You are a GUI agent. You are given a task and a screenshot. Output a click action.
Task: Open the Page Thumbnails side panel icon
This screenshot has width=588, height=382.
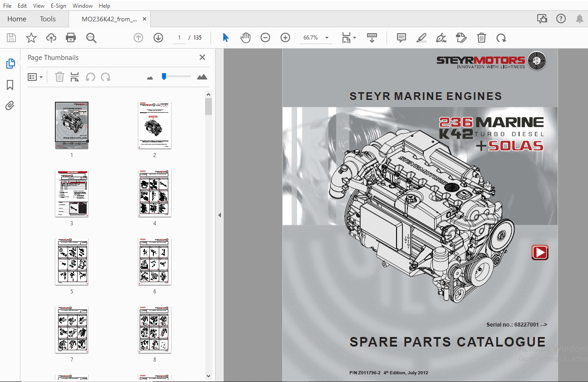(10, 64)
